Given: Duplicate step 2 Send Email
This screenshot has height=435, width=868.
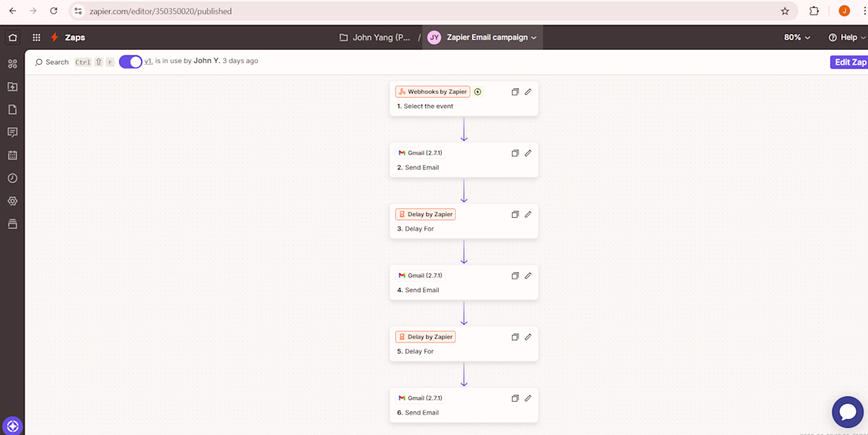Looking at the screenshot, I should point(514,153).
